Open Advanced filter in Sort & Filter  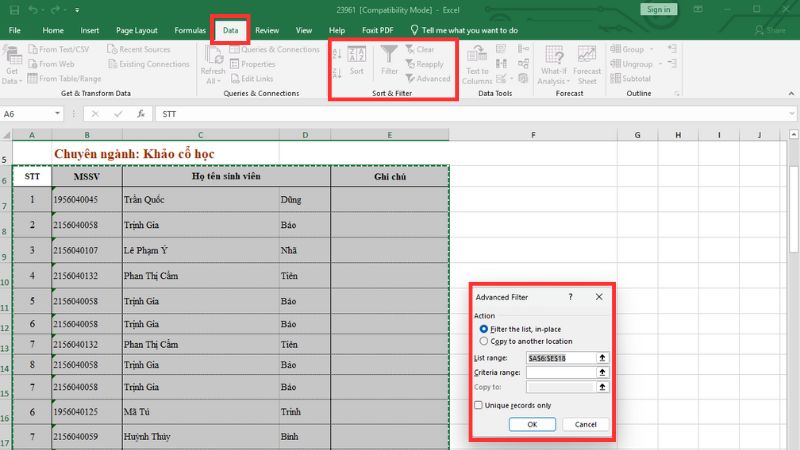tap(428, 79)
